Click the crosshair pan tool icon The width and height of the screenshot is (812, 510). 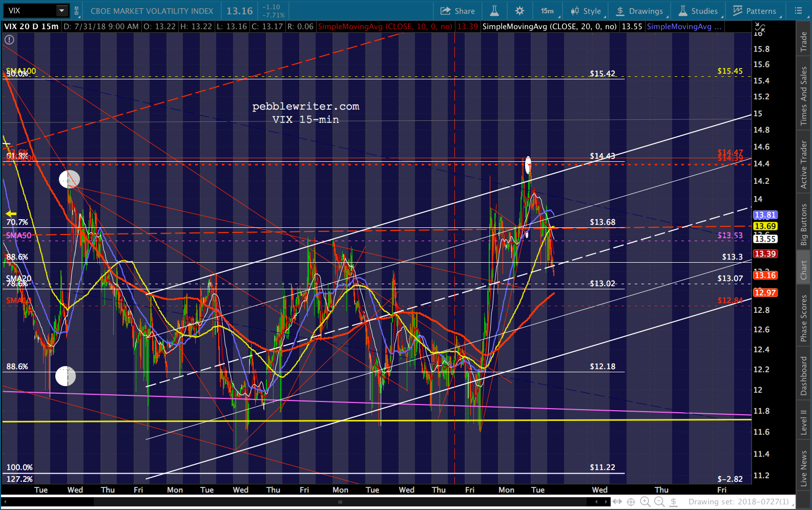coord(631,502)
